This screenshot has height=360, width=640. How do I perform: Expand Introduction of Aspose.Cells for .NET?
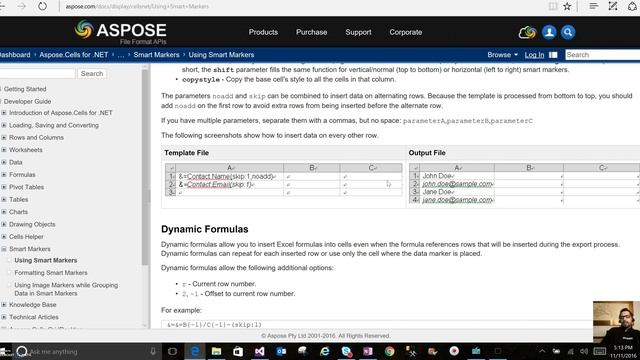[4, 113]
